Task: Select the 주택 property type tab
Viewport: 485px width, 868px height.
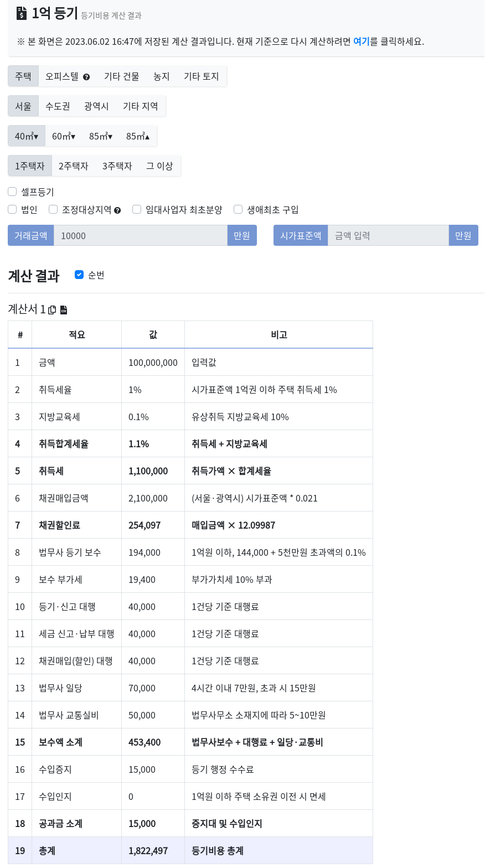Action: (23, 76)
